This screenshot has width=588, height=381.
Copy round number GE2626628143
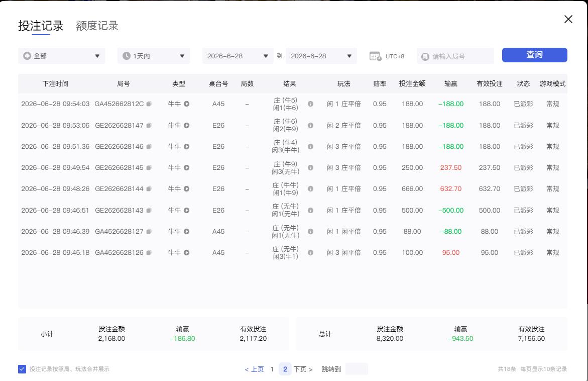(x=149, y=211)
